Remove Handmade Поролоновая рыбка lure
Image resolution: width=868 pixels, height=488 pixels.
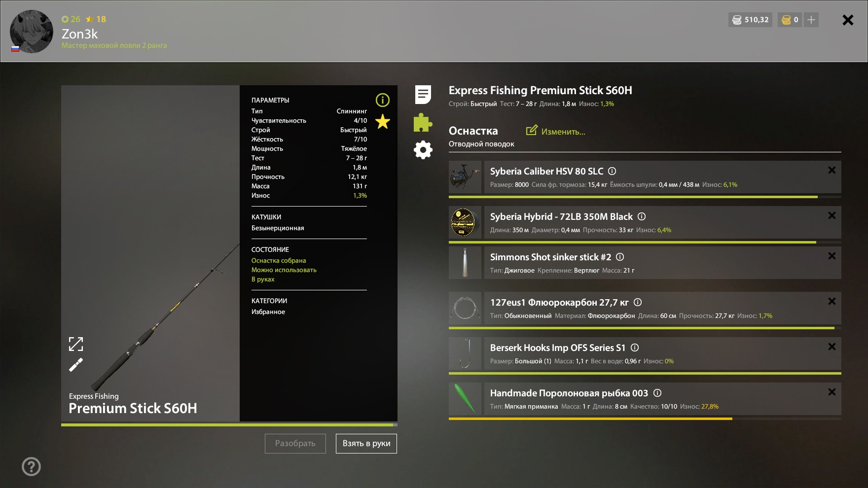pos(832,392)
